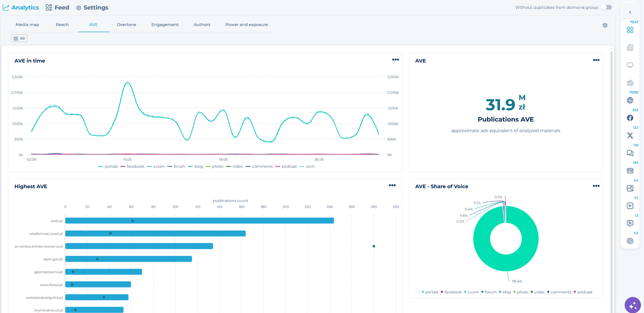Viewport: 644px width, 313px height.
Task: Click the portals globe icon in sidebar
Action: 630,100
